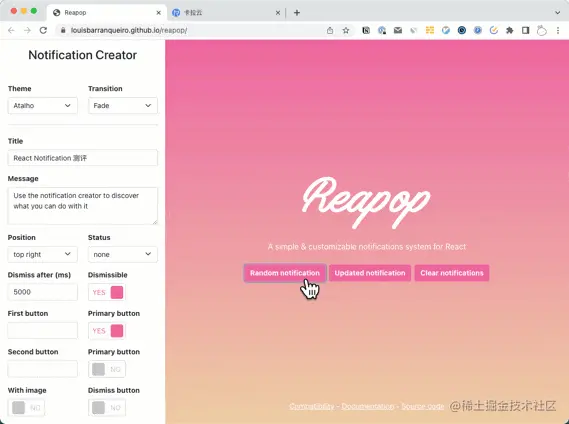Toggle the Dismissible switch
Image resolution: width=569 pixels, height=424 pixels.
click(107, 292)
